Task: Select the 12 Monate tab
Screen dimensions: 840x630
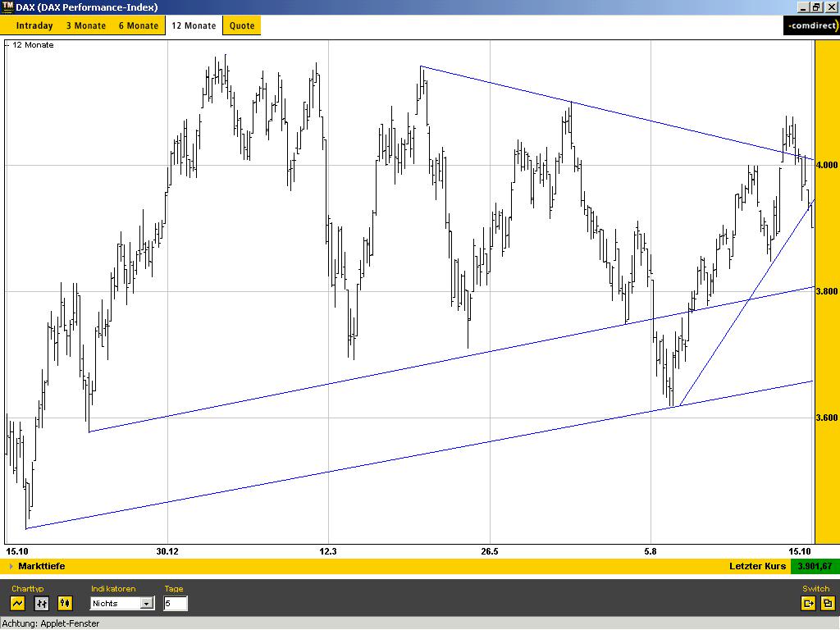Action: [x=194, y=25]
